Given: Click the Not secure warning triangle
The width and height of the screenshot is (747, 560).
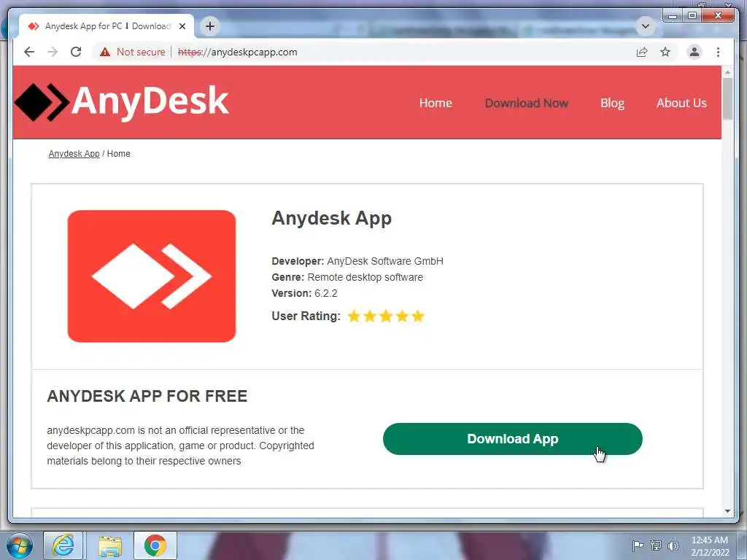Looking at the screenshot, I should 105,52.
